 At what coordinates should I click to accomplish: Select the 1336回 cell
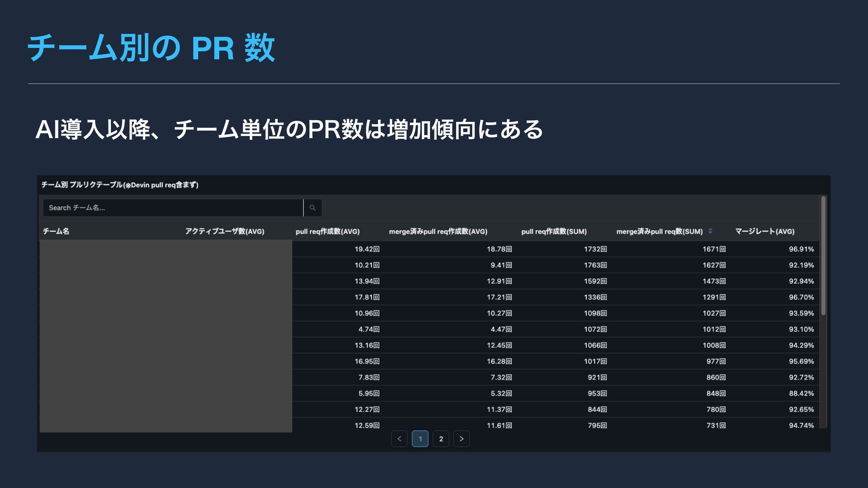595,297
